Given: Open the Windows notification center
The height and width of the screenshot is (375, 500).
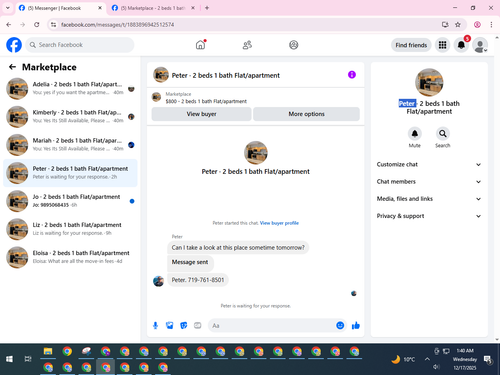Looking at the screenshot, I should 488,359.
